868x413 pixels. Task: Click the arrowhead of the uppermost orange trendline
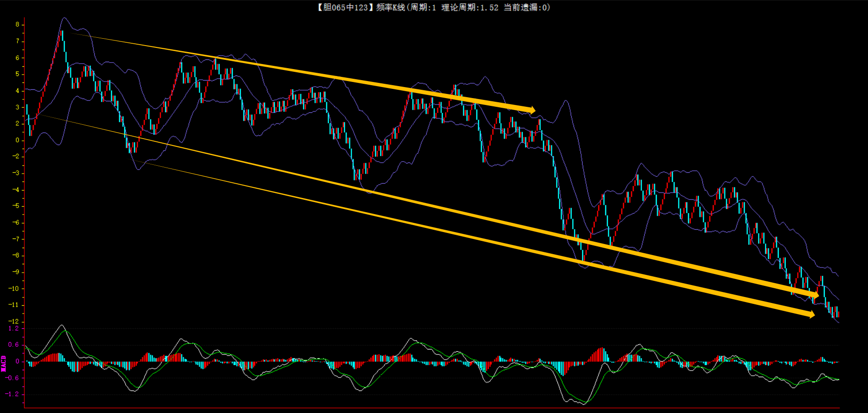532,110
